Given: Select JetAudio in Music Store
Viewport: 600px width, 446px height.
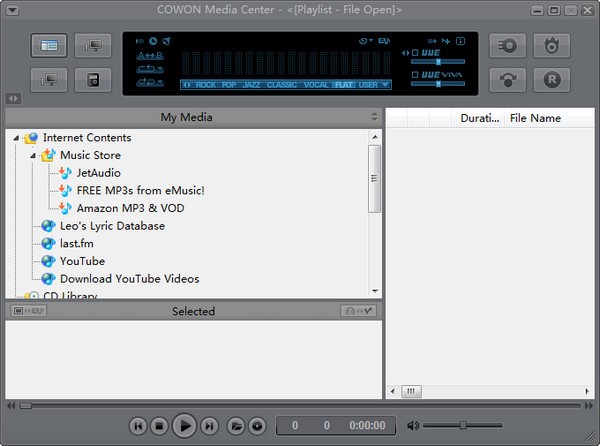Looking at the screenshot, I should click(x=99, y=173).
